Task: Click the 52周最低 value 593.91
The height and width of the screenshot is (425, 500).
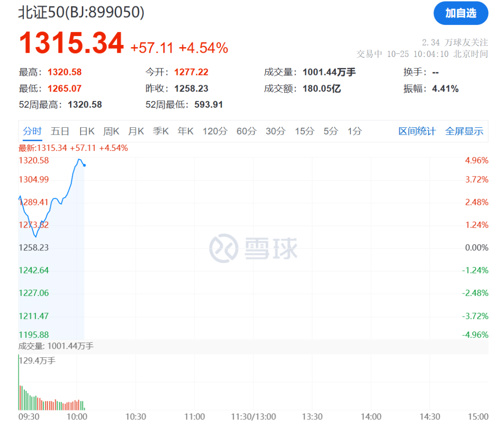Action: [209, 105]
